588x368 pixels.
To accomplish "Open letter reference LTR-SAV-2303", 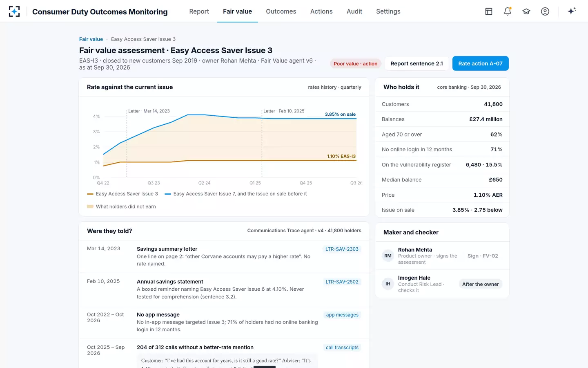I will 342,249.
